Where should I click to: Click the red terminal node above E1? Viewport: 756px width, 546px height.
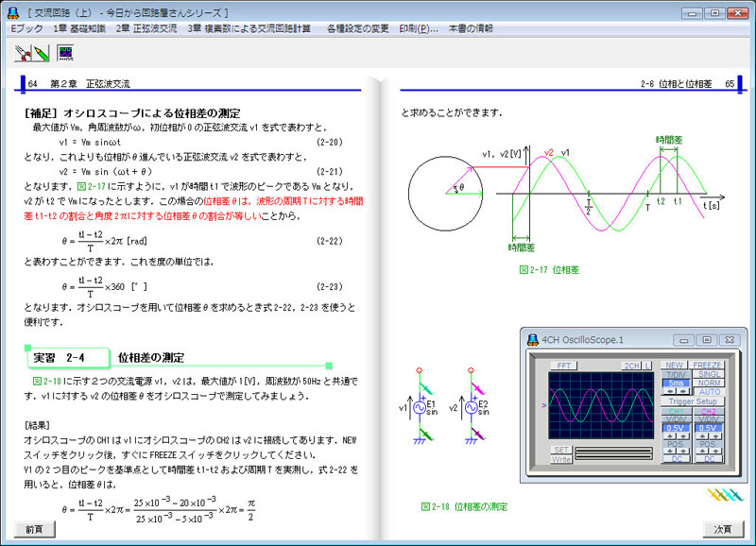coord(420,370)
